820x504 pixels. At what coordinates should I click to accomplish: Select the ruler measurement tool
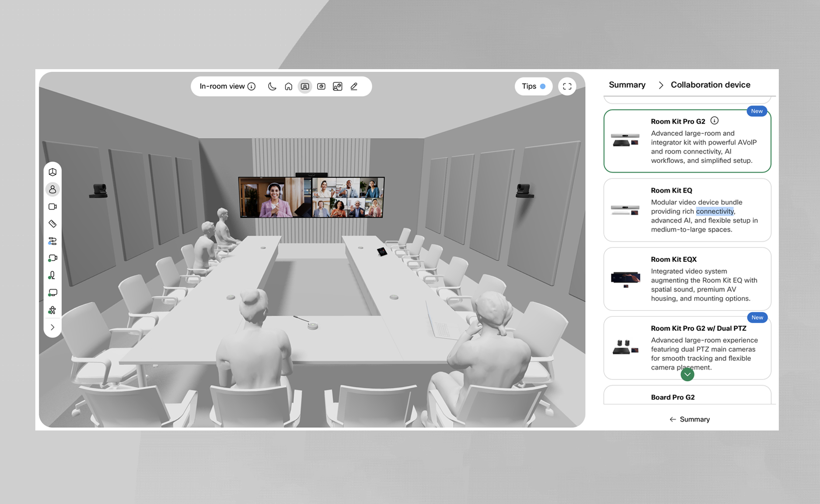coord(52,224)
